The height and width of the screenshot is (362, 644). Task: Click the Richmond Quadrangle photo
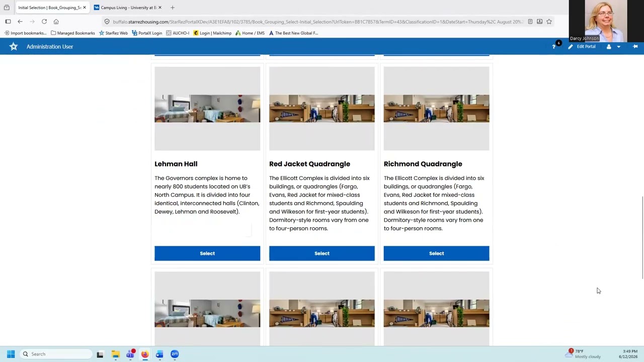point(436,109)
